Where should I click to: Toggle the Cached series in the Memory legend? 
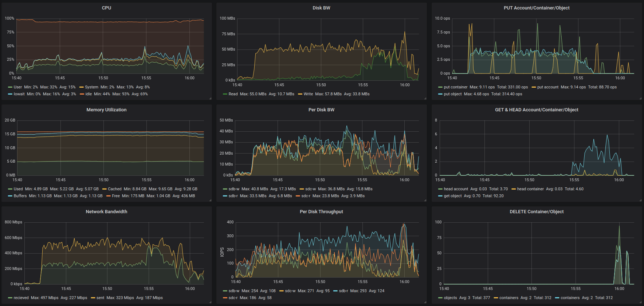point(115,189)
